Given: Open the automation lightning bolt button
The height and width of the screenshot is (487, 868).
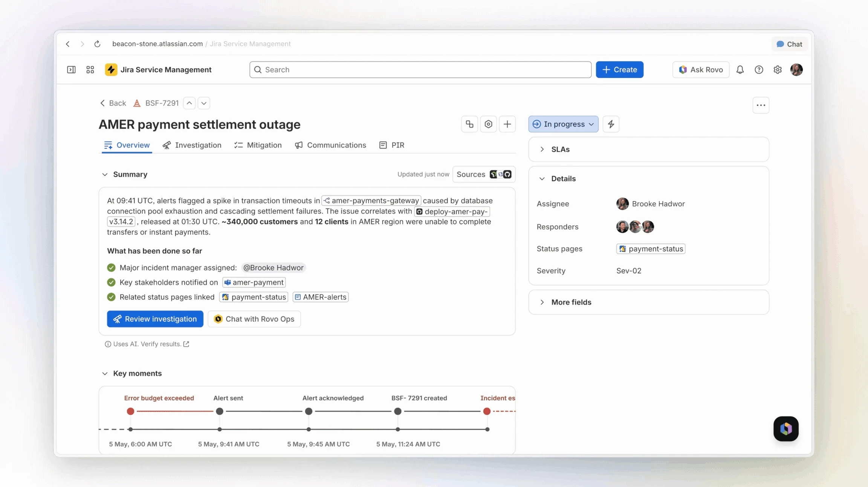Looking at the screenshot, I should click(611, 124).
